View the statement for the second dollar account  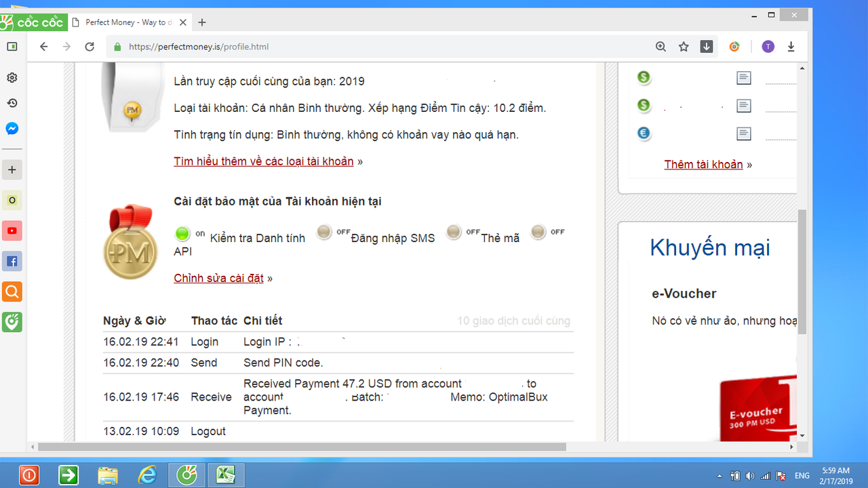coord(744,106)
